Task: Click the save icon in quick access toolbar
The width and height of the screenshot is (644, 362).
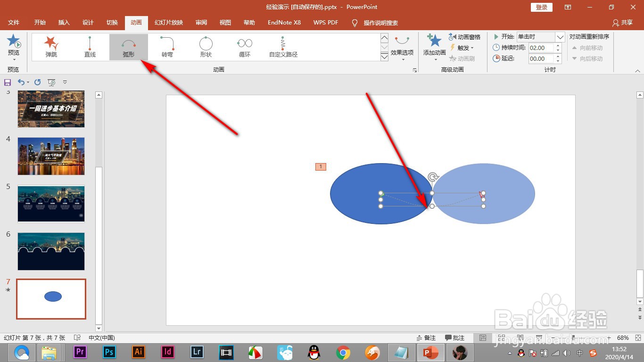Action: pos(8,82)
